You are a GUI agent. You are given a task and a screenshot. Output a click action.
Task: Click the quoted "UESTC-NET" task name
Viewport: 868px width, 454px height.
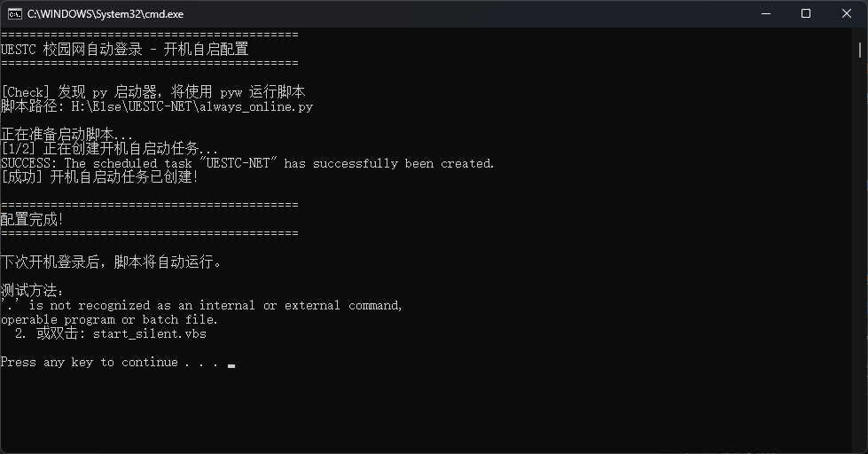[238, 163]
